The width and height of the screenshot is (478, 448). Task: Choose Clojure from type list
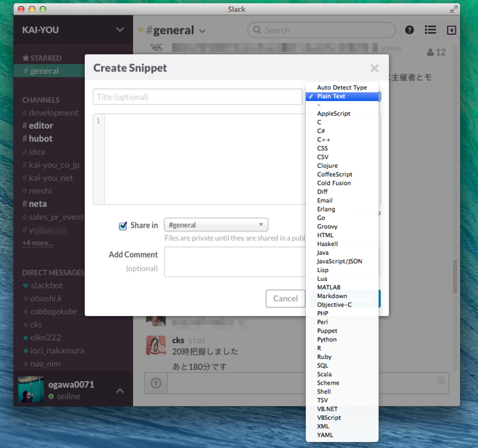tap(342, 166)
